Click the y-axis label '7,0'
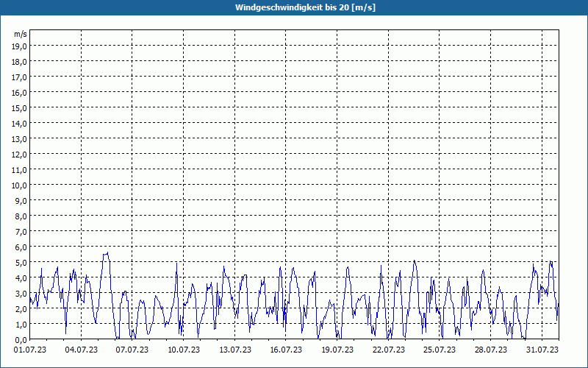 (21, 232)
